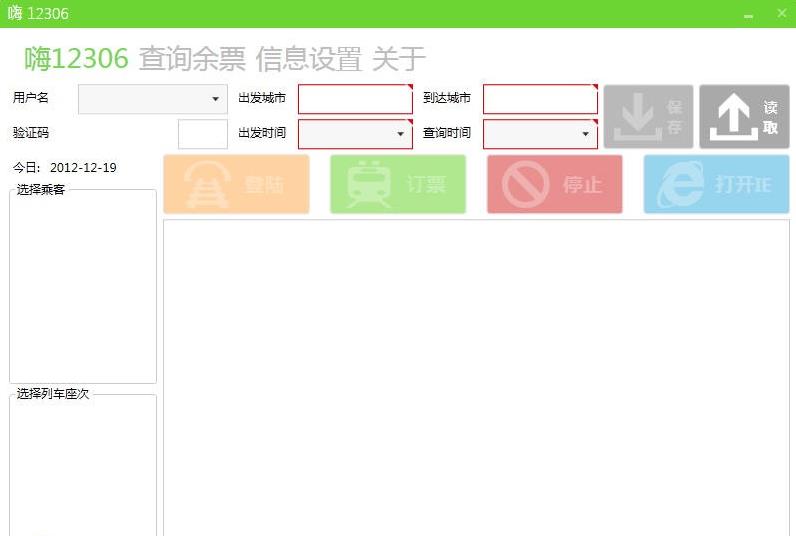Switch to the 查询余票 tab
The width and height of the screenshot is (796, 536).
tap(192, 59)
